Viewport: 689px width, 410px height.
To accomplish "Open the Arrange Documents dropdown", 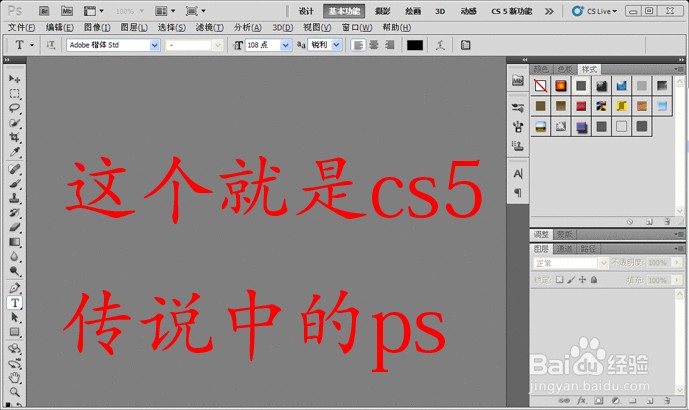I will click(165, 11).
